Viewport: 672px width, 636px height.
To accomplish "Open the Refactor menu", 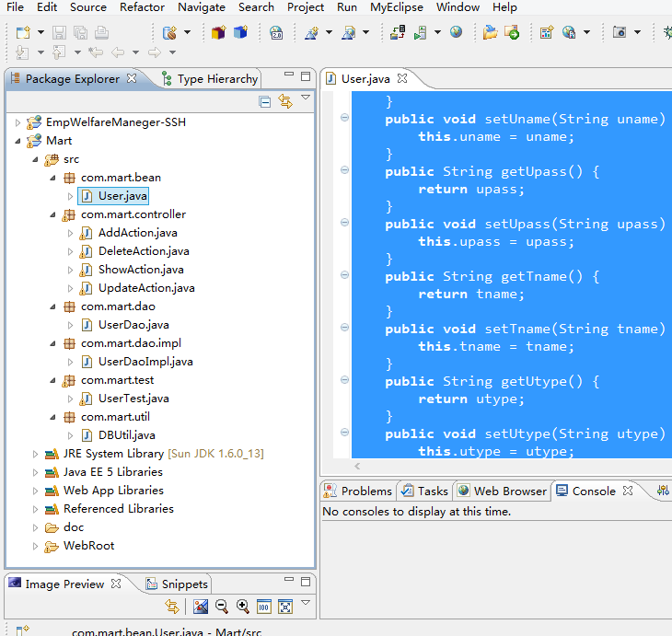I will [142, 7].
